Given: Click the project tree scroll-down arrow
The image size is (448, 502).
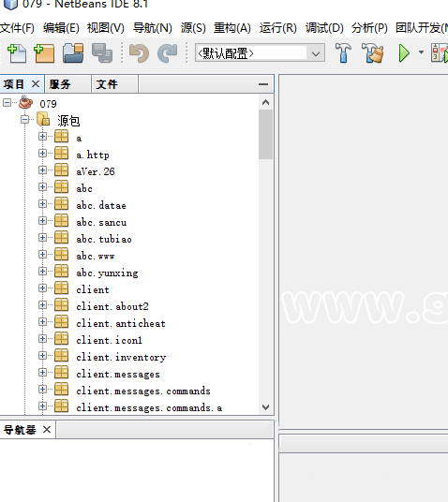Looking at the screenshot, I should tap(265, 407).
